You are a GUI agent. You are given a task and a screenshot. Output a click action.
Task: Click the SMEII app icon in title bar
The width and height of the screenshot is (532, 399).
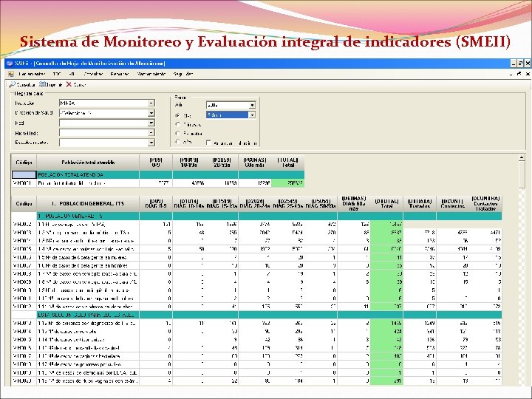pyautogui.click(x=10, y=64)
